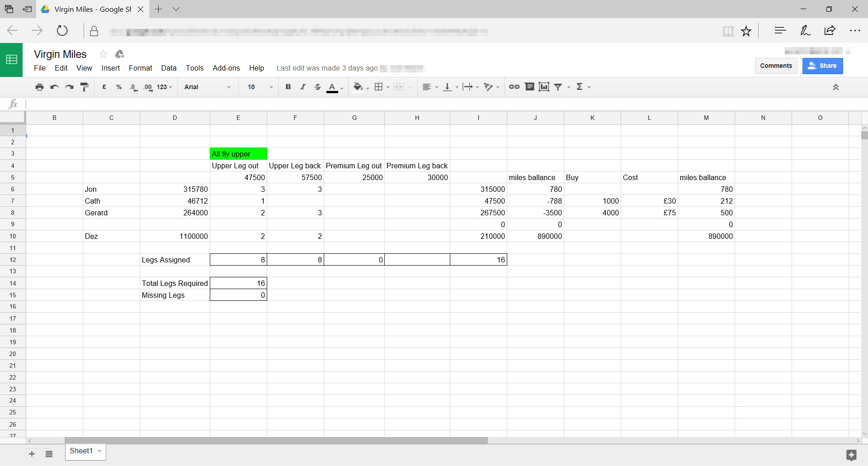868x466 pixels.
Task: Click the Explore icon at bottom right
Action: coord(851,455)
